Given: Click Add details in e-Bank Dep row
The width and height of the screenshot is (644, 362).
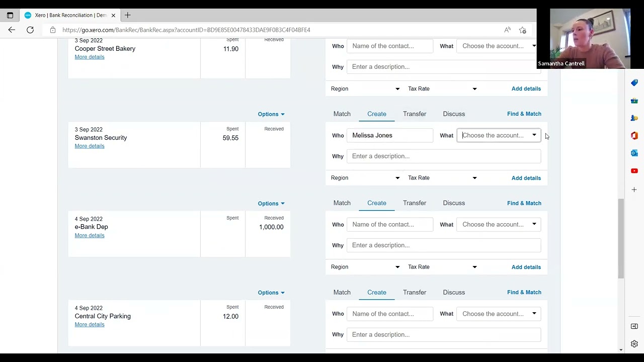Looking at the screenshot, I should click(x=526, y=267).
